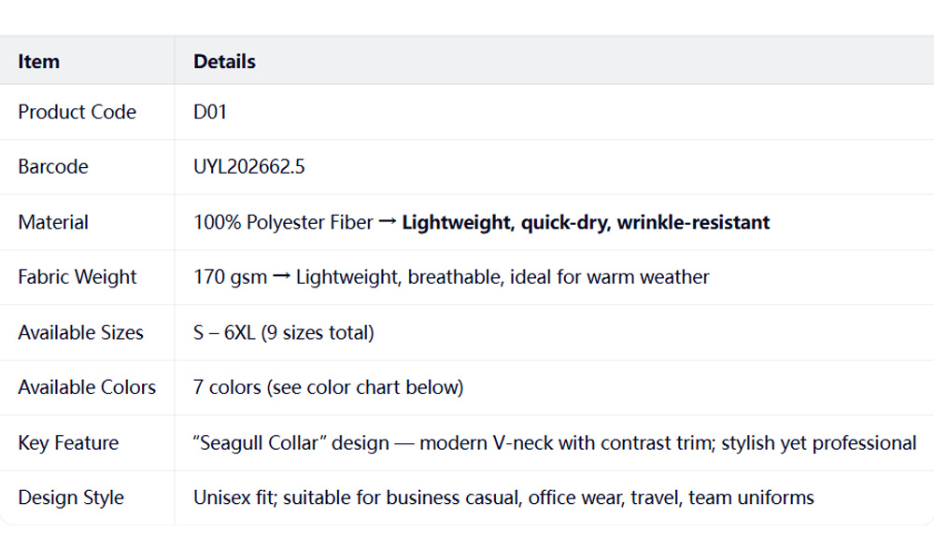Select the "Material" row label
This screenshot has width=934, height=560.
tap(53, 222)
